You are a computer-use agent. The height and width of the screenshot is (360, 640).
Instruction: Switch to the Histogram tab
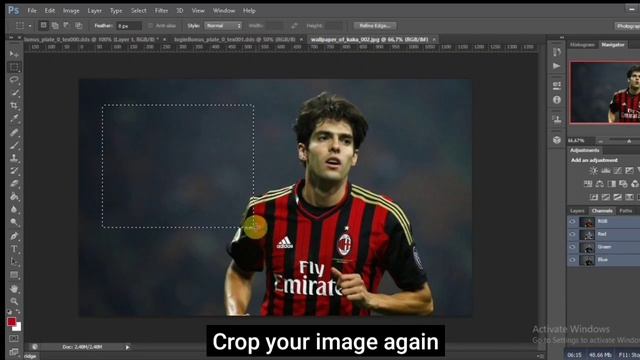click(x=582, y=44)
